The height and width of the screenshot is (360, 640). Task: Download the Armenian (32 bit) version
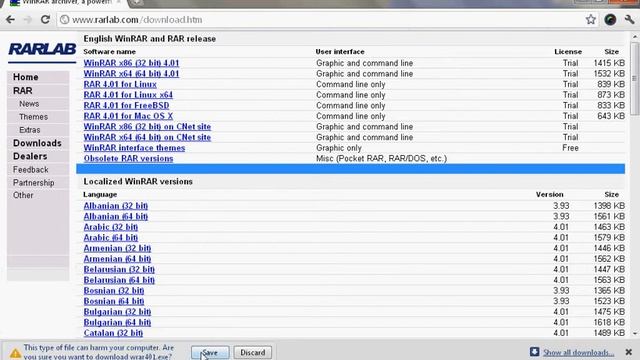(x=117, y=248)
